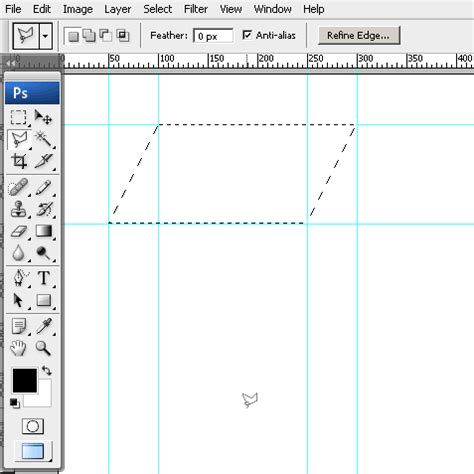This screenshot has width=474, height=474.
Task: Open the screen mode button at toolbox bottom
Action: [33, 451]
